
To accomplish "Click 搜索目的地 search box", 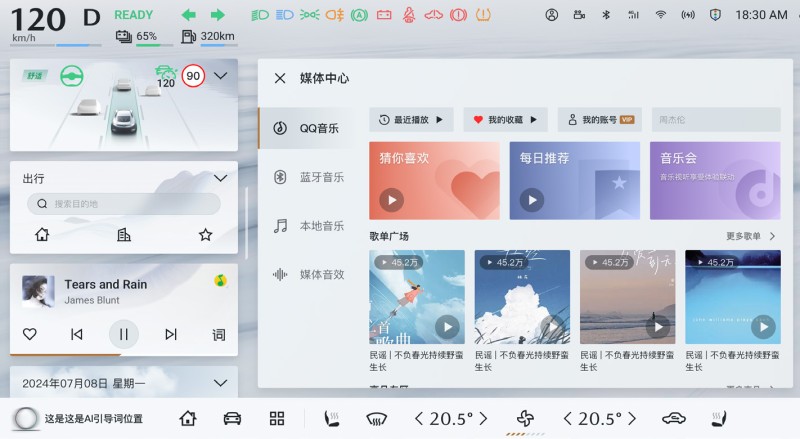I will [124, 204].
